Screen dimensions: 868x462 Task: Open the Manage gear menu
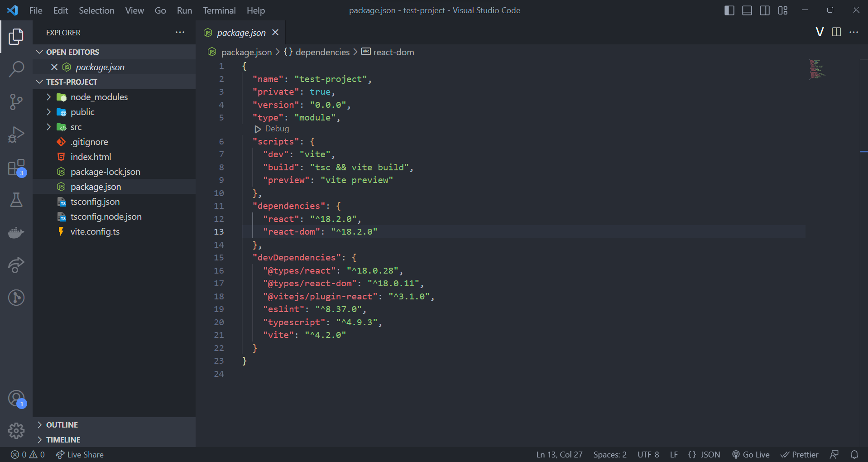(16, 431)
